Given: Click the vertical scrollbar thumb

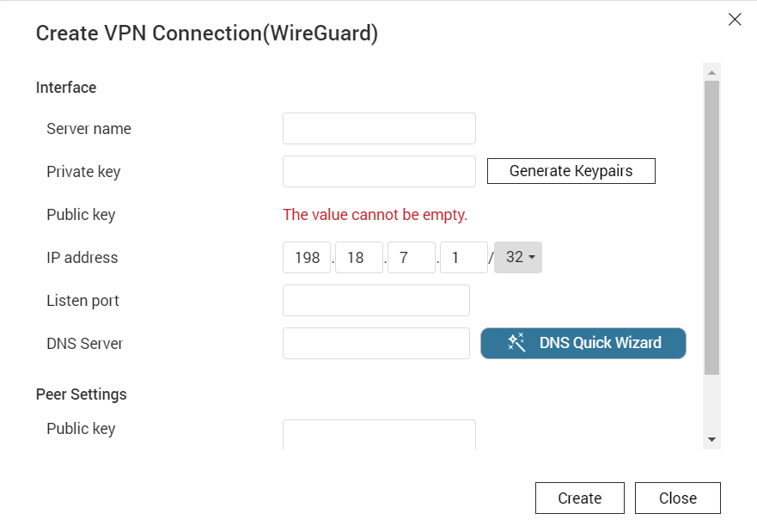Looking at the screenshot, I should click(x=711, y=228).
